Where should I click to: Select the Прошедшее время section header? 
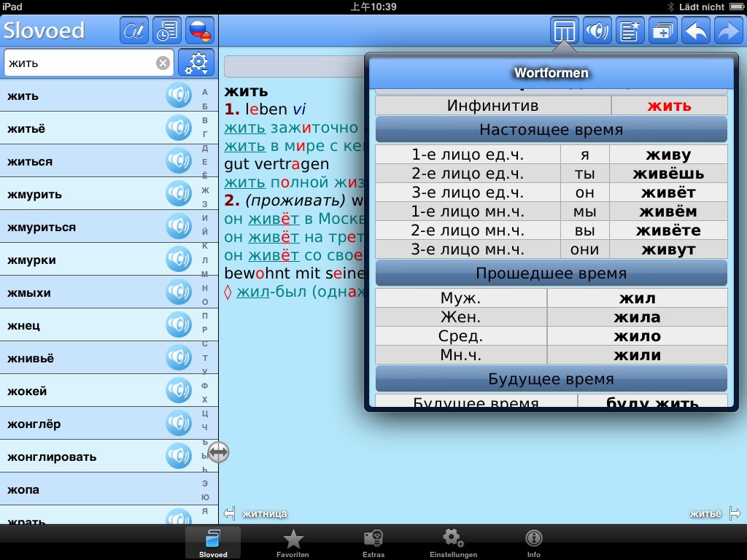coord(551,273)
